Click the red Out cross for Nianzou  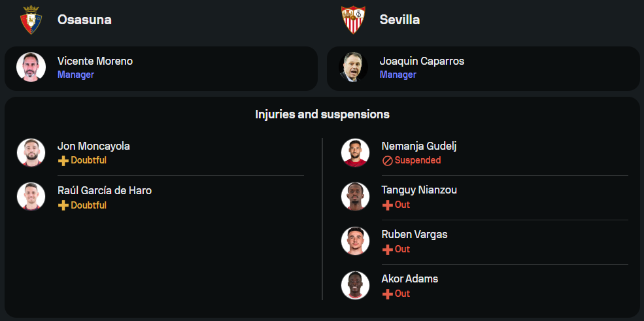387,205
